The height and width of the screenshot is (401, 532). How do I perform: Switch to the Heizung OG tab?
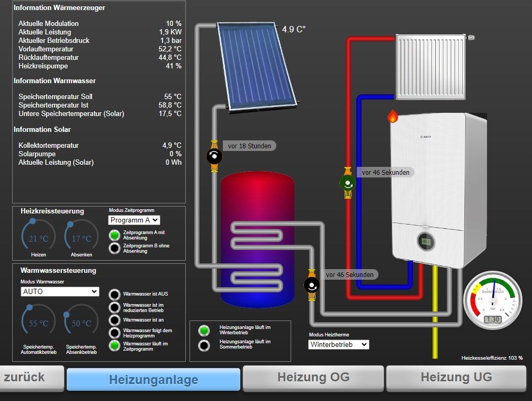click(313, 378)
